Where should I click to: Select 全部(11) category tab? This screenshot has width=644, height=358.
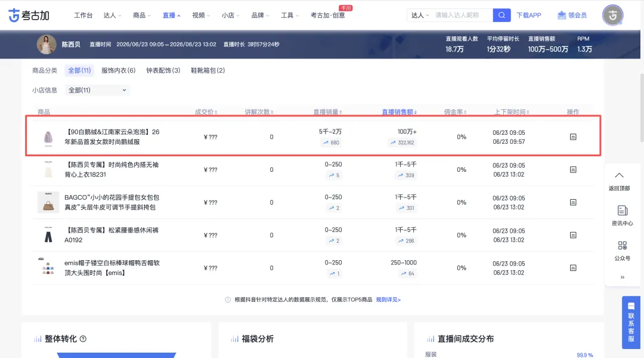tap(79, 70)
